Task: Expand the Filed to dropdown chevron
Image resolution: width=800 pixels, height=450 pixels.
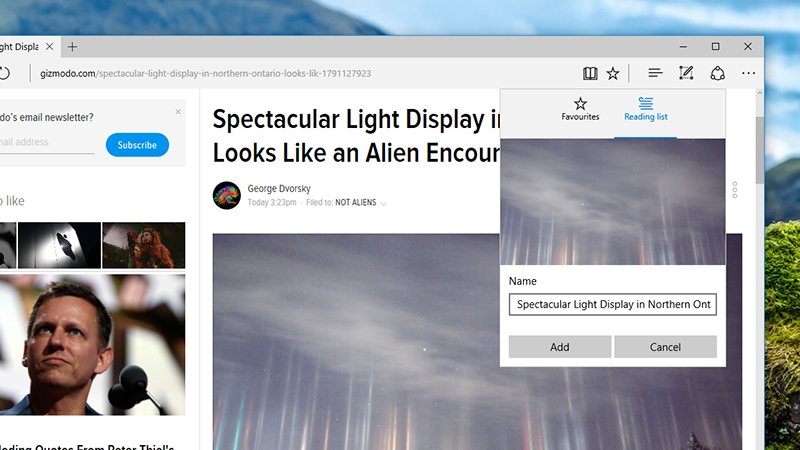Action: click(x=384, y=204)
